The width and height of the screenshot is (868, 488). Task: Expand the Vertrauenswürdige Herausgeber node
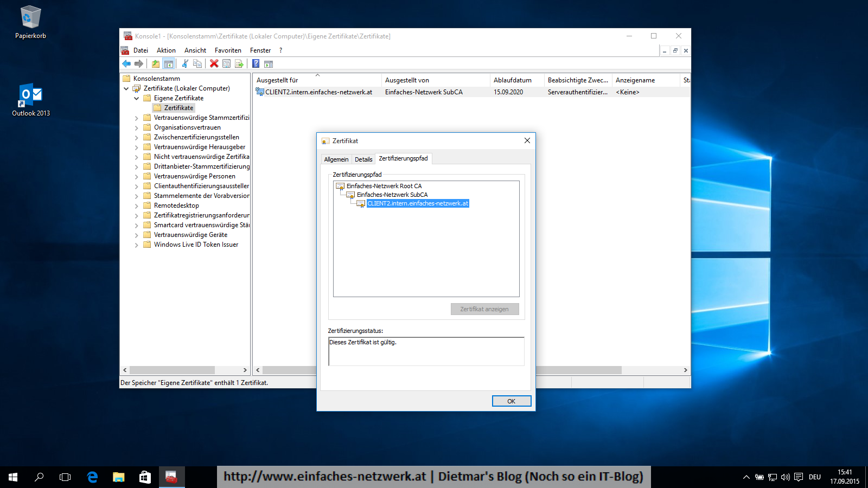tap(137, 147)
